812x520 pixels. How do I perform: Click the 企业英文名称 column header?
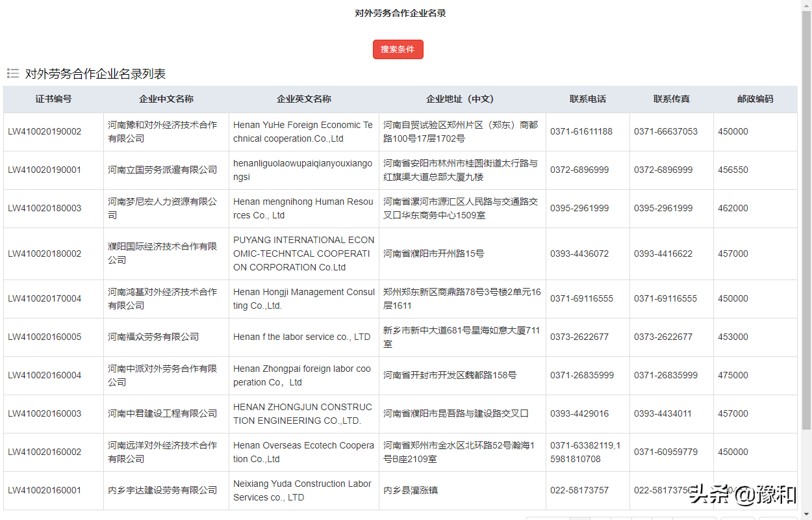click(303, 99)
